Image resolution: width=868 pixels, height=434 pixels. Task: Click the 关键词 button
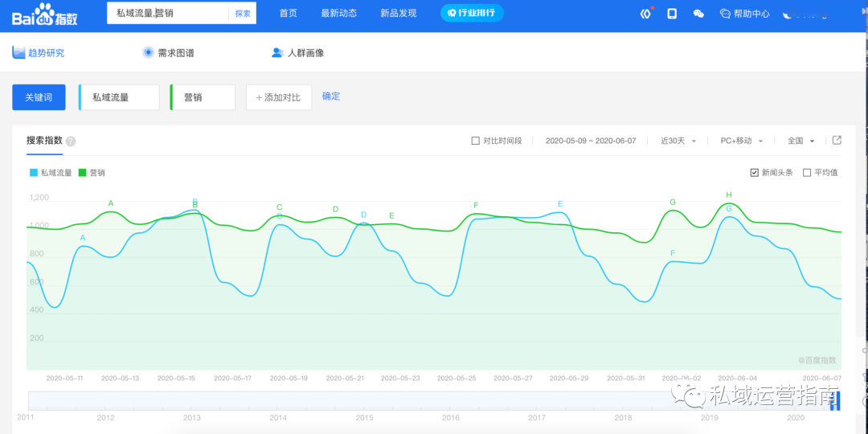[39, 97]
